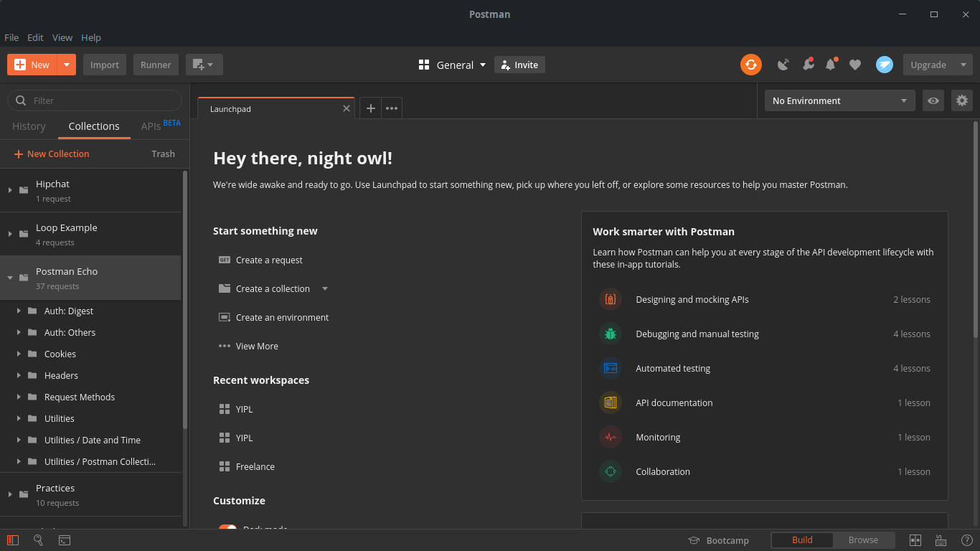
Task: Open the environment management gear
Action: [x=962, y=100]
